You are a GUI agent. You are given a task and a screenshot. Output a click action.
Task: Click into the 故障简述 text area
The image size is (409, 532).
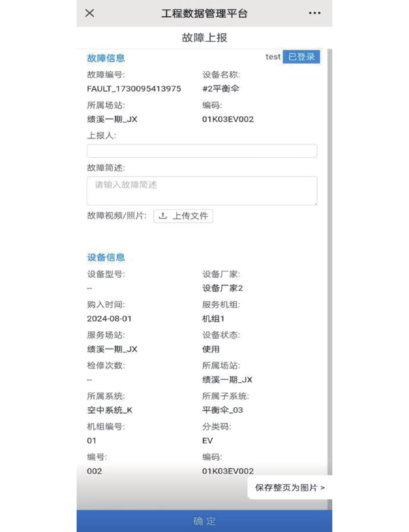pyautogui.click(x=202, y=191)
